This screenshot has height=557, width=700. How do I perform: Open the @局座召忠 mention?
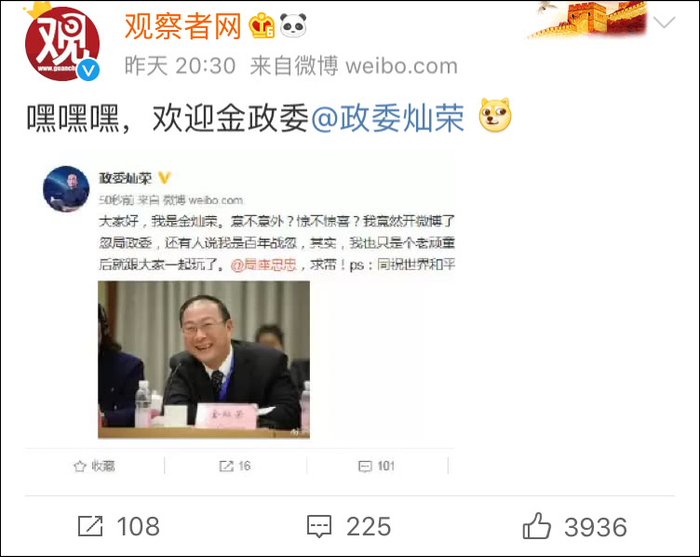point(263,265)
